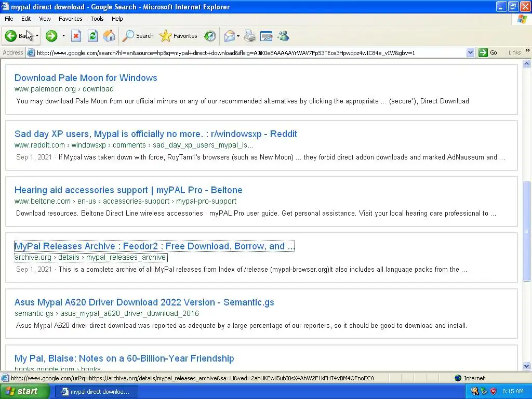Click the Edit page icon
This screenshot has width=532, height=399.
(267, 36)
